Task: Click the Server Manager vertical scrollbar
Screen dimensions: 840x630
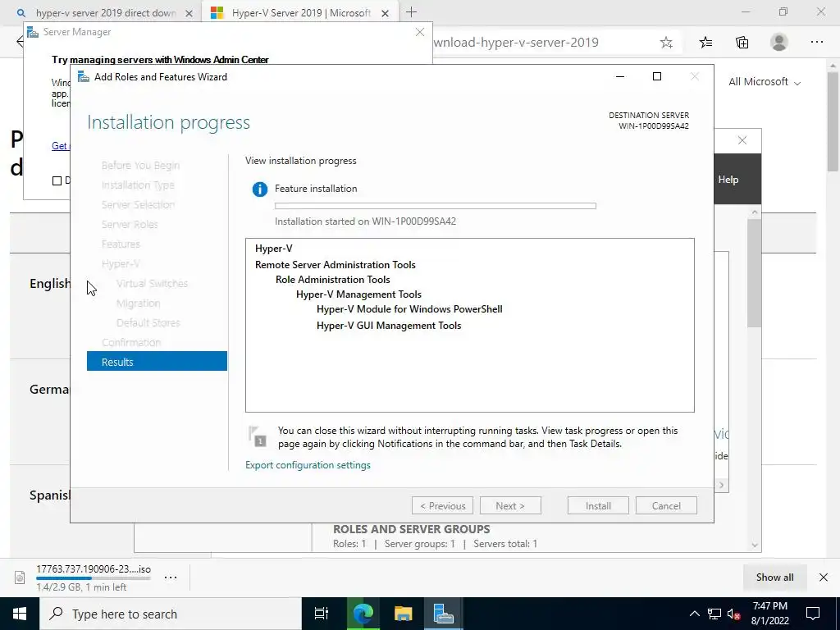Action: (x=755, y=273)
